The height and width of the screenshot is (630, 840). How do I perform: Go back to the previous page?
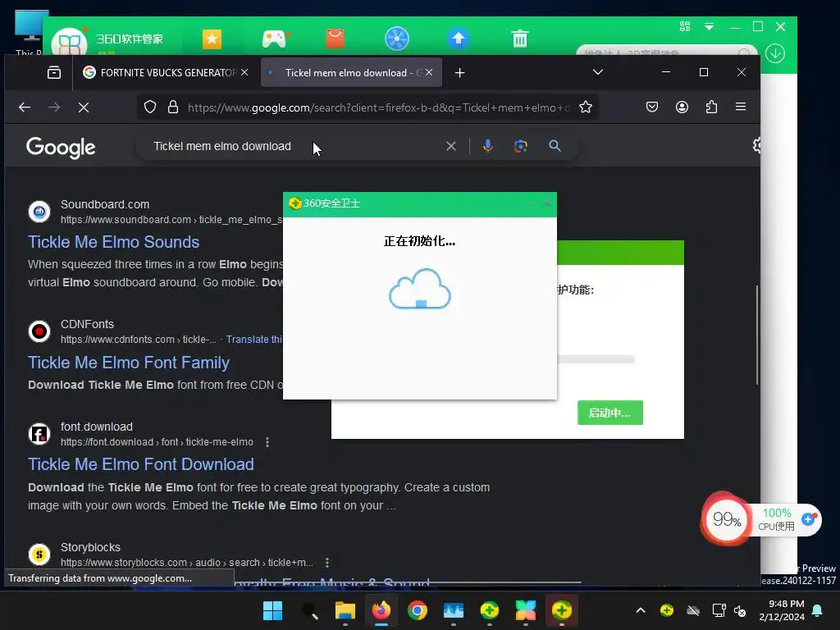pyautogui.click(x=25, y=107)
